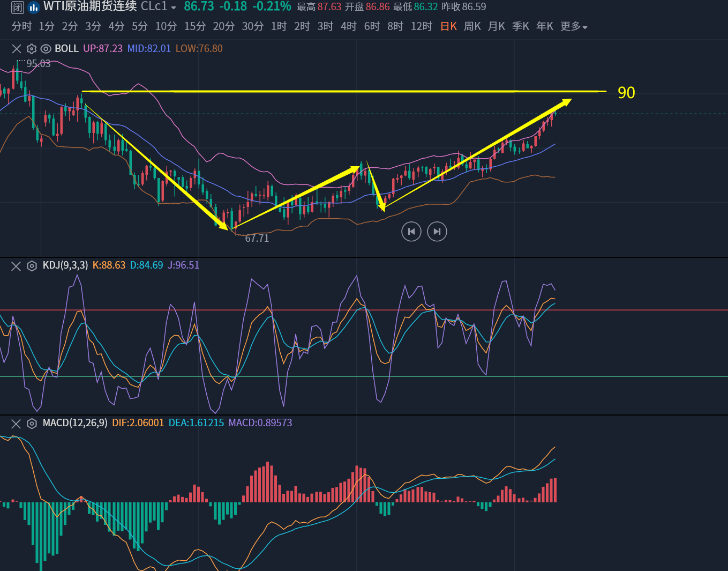Expand the WTI原油期货连续 symbol dropdown
The height and width of the screenshot is (571, 728).
tap(173, 8)
